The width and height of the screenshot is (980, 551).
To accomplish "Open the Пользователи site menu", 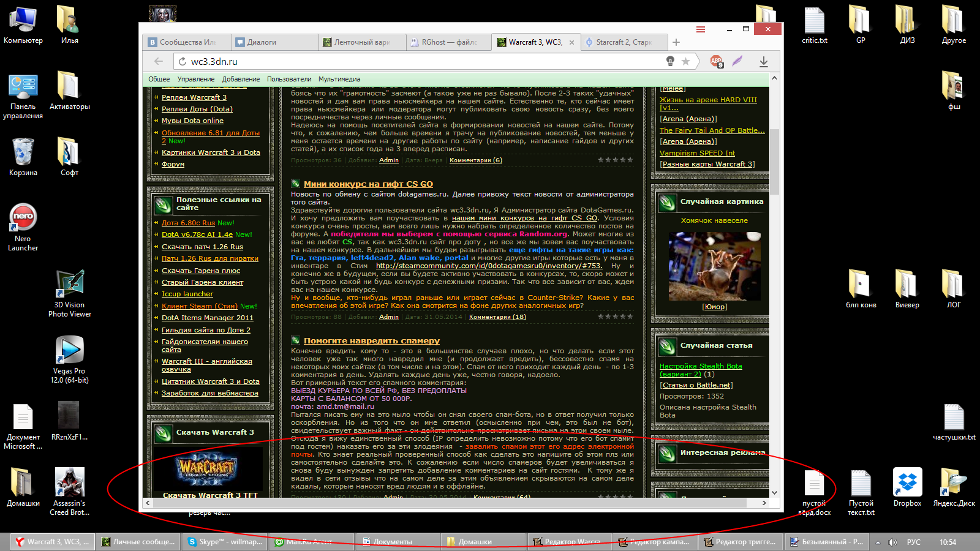I will [x=289, y=79].
